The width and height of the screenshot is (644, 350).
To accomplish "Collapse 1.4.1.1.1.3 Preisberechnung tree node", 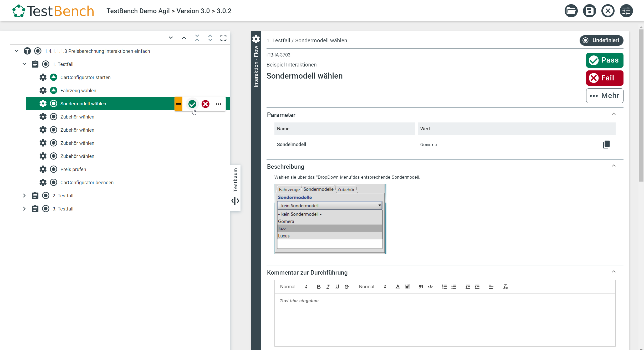I will [17, 51].
